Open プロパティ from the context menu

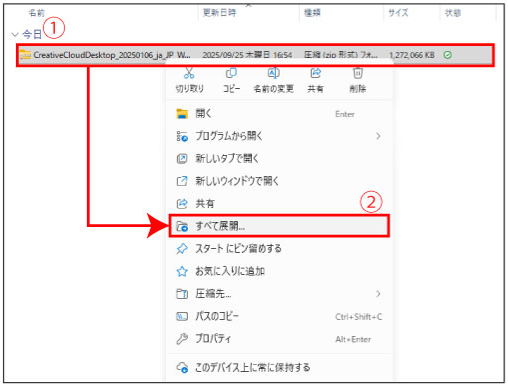279,339
